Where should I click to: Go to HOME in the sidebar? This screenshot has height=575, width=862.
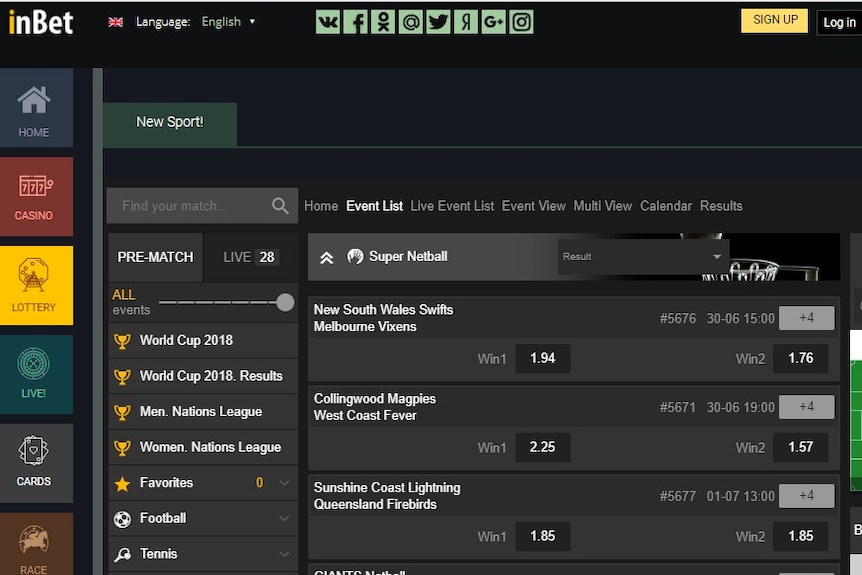pos(36,108)
